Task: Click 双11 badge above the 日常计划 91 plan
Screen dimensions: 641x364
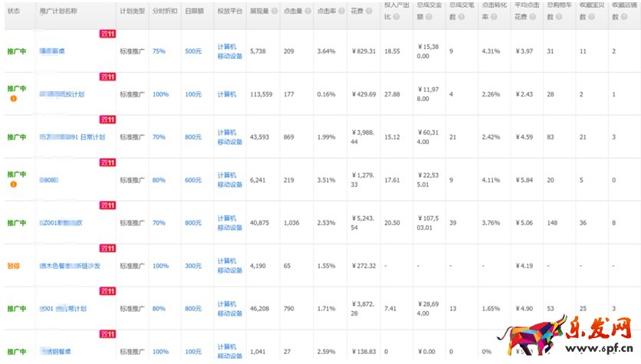Action: (107, 120)
